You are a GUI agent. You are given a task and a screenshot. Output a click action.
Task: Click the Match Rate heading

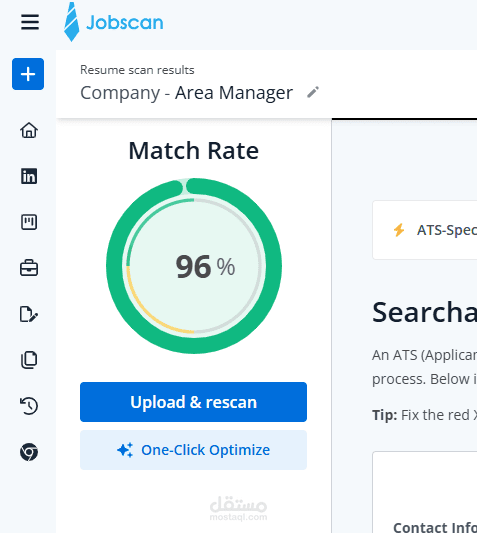pyautogui.click(x=194, y=151)
